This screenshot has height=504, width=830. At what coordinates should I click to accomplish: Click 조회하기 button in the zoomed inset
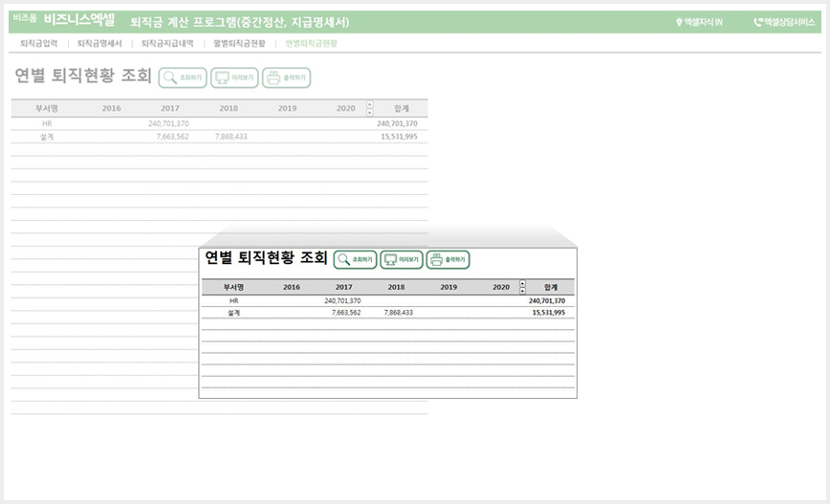pos(355,259)
